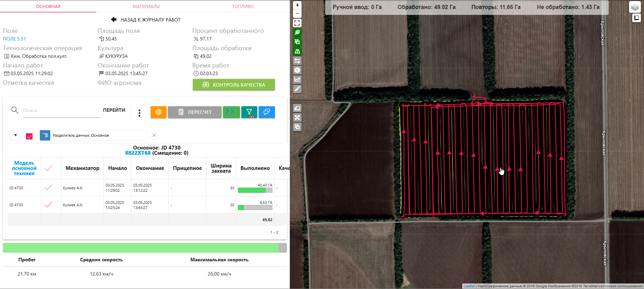644x289 pixels.
Task: Click the orange gear settings button
Action: [158, 112]
